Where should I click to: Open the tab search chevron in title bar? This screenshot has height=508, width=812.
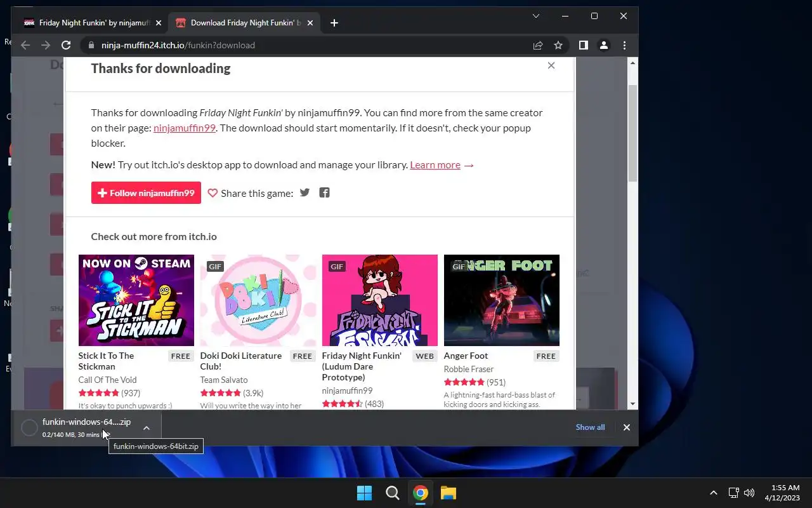536,16
